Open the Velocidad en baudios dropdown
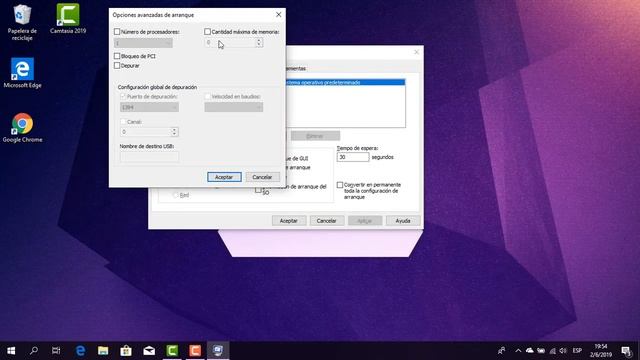This screenshot has width=640, height=360. click(233, 107)
